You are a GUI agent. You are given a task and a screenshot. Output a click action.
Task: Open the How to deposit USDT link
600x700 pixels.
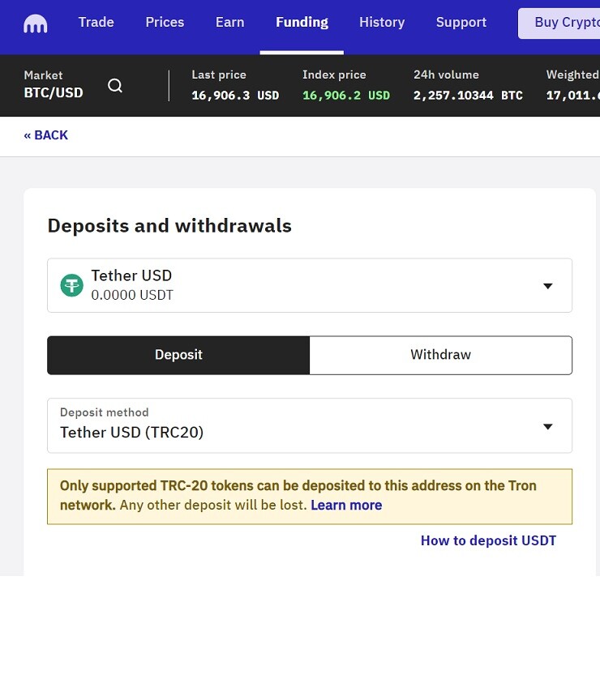[x=488, y=540]
